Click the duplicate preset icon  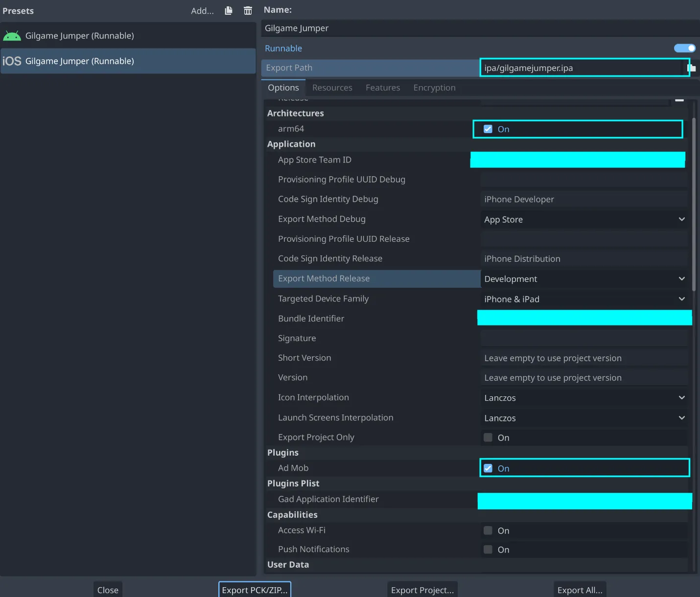[x=229, y=11]
